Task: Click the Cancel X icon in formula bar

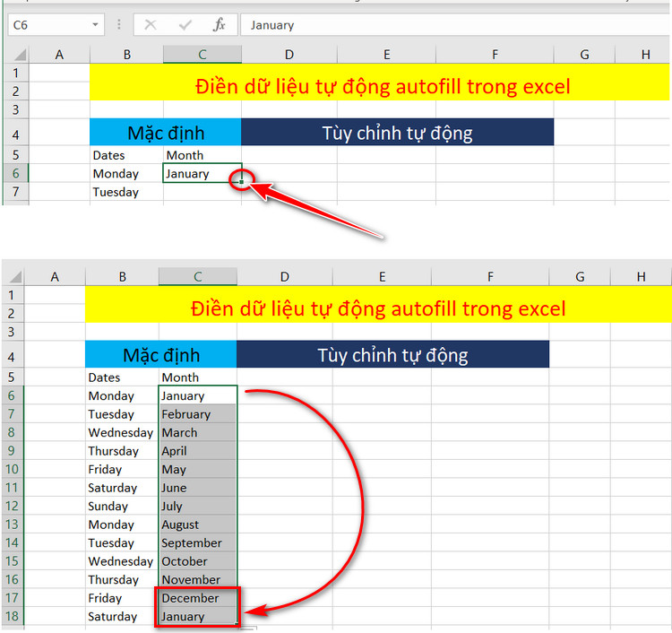Action: pos(151,25)
